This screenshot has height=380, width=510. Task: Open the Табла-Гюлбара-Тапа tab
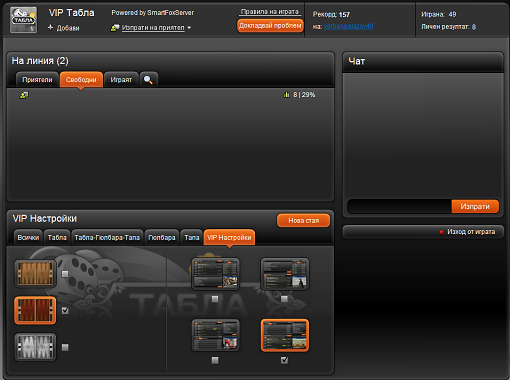click(x=107, y=237)
